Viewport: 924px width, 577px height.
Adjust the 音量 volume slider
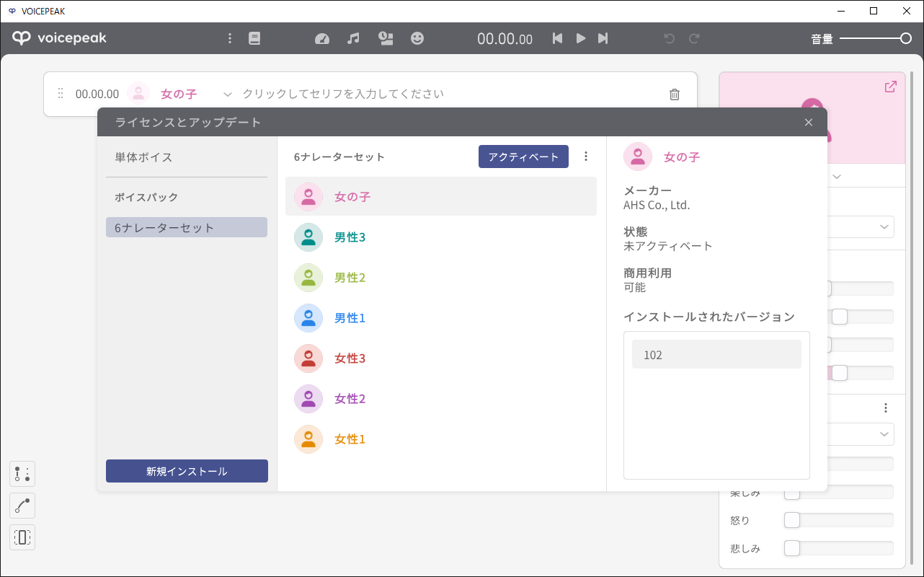tap(876, 38)
